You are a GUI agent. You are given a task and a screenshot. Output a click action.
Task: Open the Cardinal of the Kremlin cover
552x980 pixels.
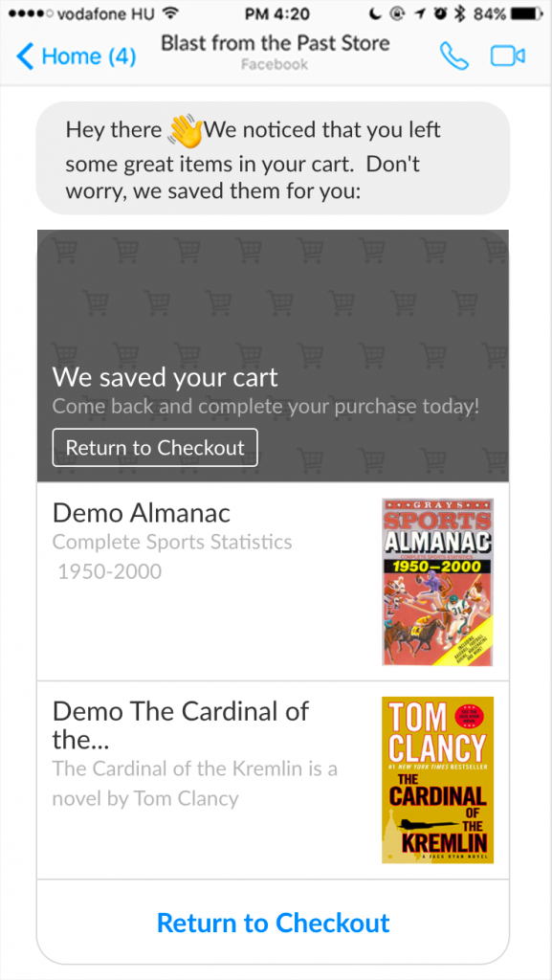click(x=438, y=780)
